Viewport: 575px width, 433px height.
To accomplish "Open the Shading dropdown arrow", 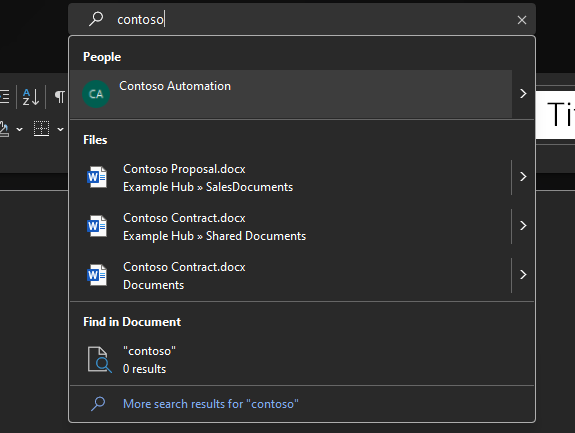I will 19,129.
